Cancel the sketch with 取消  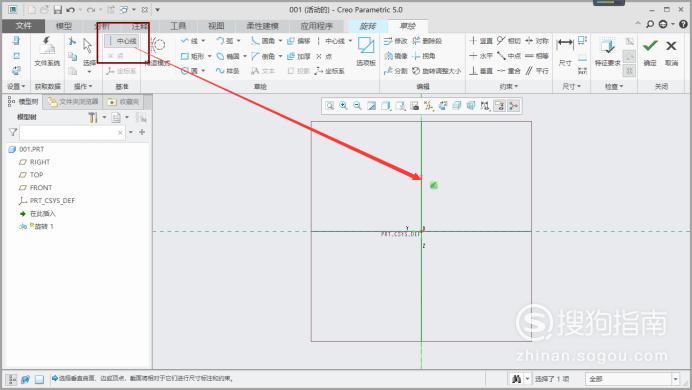point(671,52)
